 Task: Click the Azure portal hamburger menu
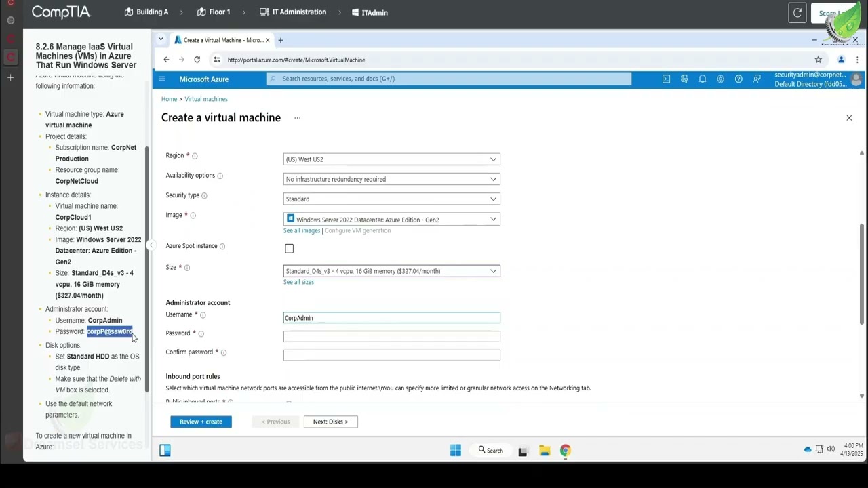coord(162,79)
